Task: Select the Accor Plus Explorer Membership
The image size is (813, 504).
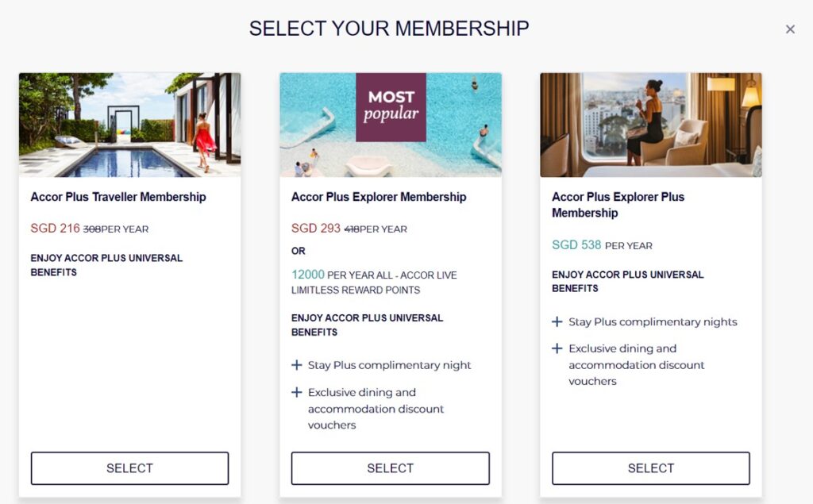Action: [x=390, y=467]
